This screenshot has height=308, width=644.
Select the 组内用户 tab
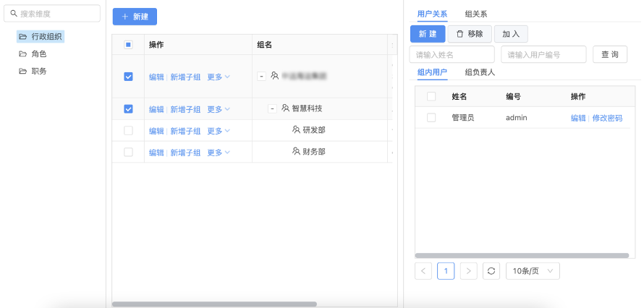click(432, 72)
